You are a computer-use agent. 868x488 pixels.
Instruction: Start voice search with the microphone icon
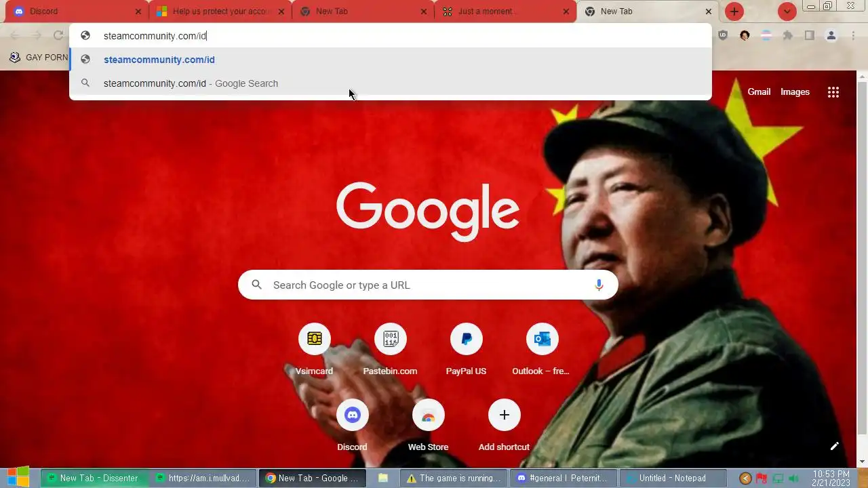[x=598, y=285]
